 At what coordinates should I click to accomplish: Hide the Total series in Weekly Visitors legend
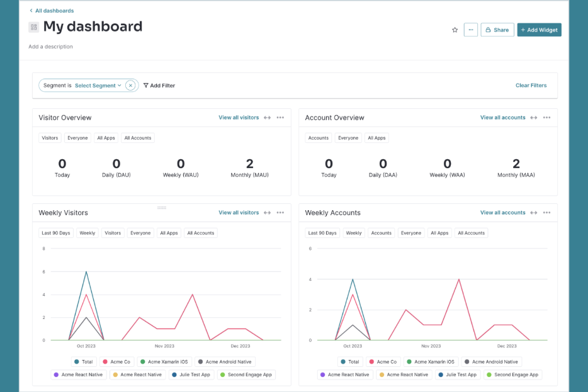click(85, 362)
